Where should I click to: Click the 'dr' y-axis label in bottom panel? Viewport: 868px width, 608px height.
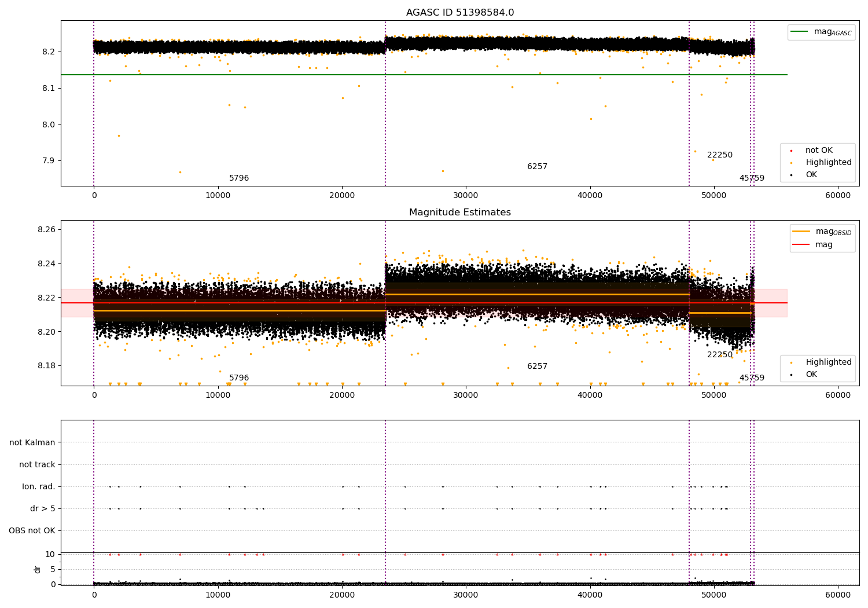[38, 569]
